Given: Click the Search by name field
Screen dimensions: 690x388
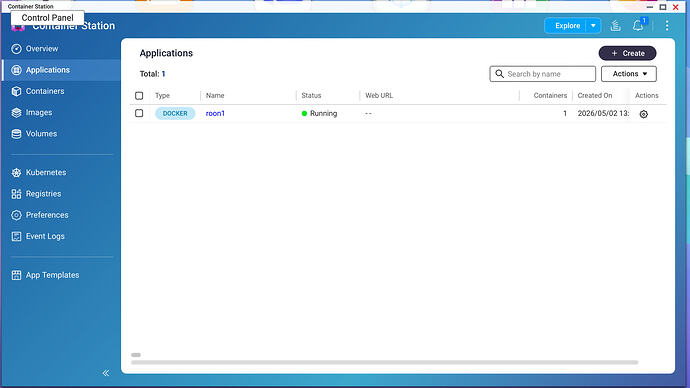Looking at the screenshot, I should coord(543,74).
